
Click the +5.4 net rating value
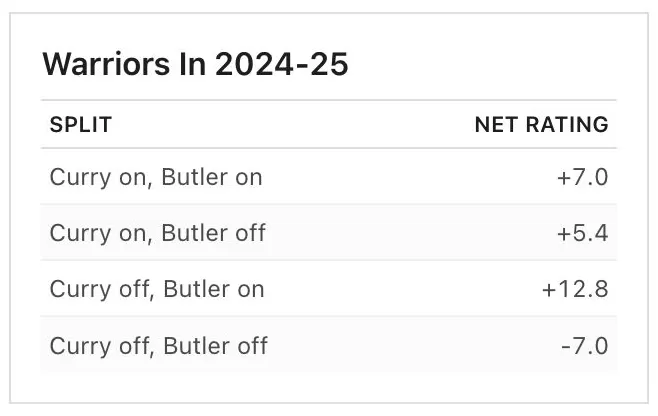tap(583, 234)
